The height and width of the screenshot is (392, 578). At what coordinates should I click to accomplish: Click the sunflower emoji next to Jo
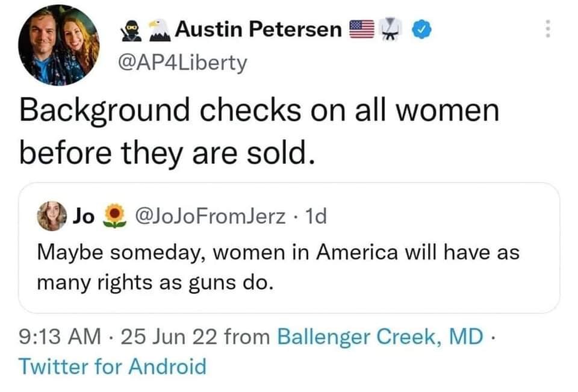114,216
